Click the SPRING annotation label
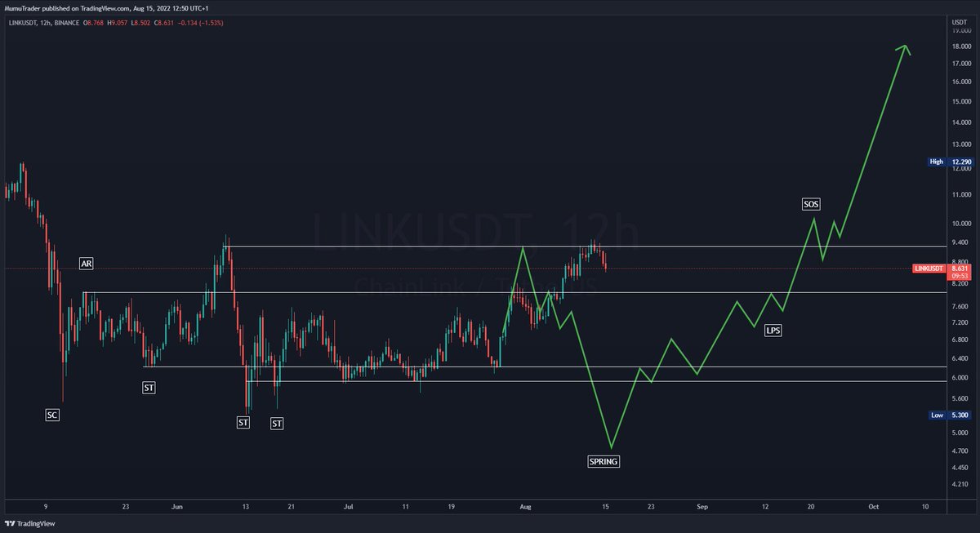 click(604, 461)
